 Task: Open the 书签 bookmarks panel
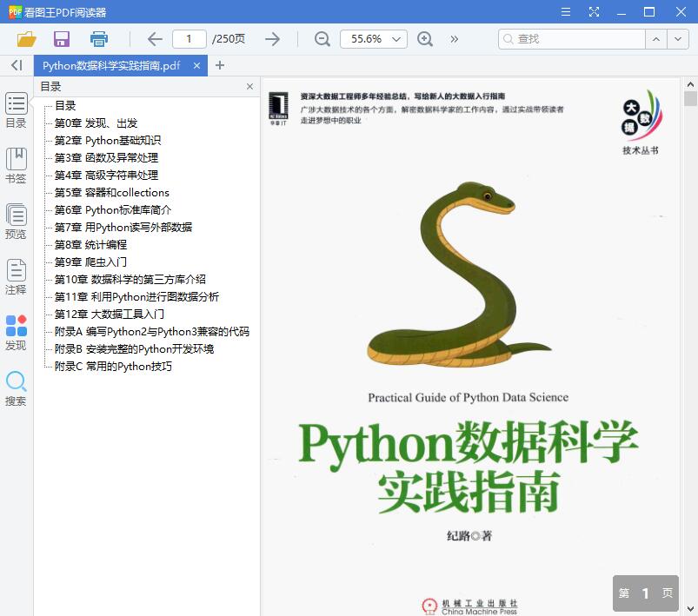tap(16, 166)
